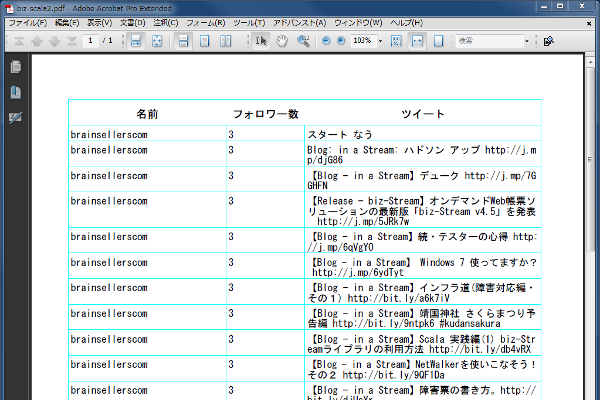Click tweet about NetWalkerを使いこなそう
The height and width of the screenshot is (400, 600).
(x=422, y=369)
